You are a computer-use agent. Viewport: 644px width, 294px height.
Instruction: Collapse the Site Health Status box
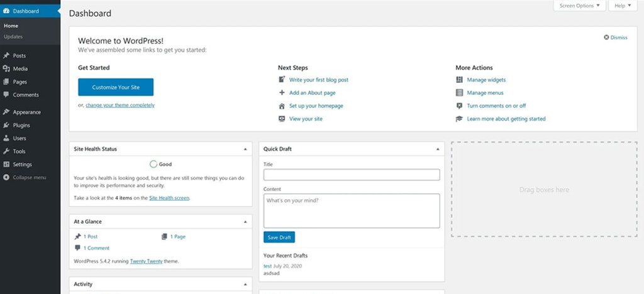[245, 150]
